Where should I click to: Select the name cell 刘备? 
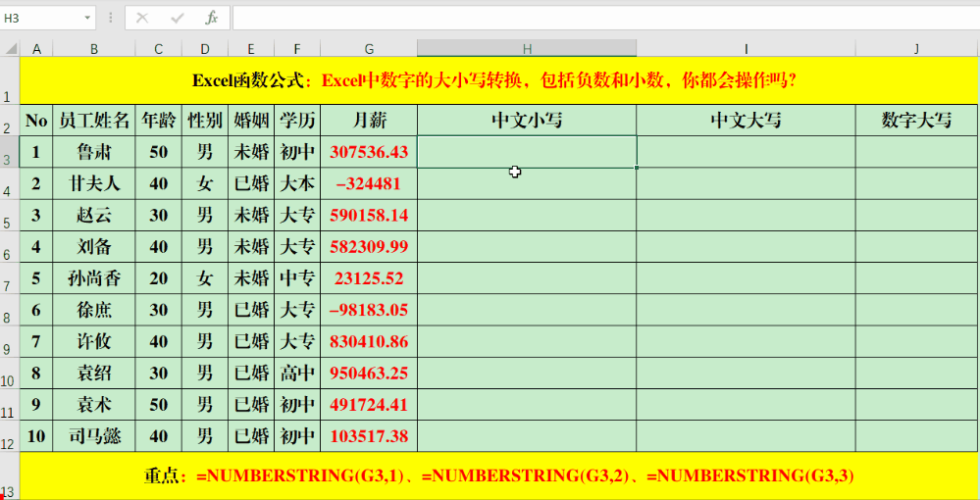(94, 247)
